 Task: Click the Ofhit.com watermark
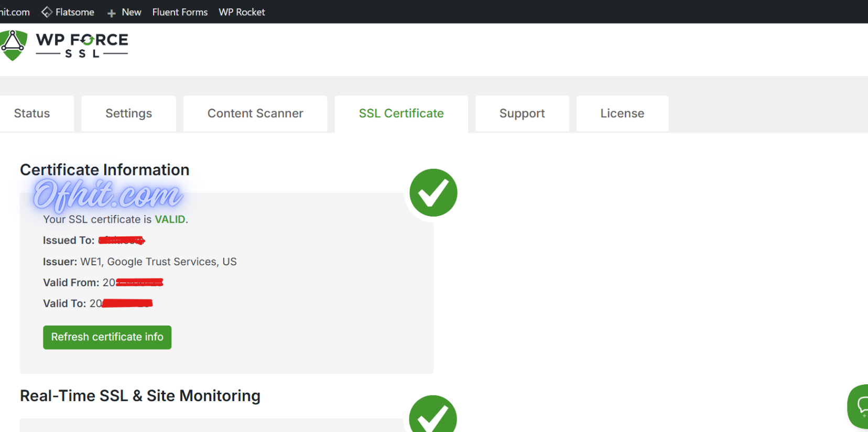coord(107,195)
